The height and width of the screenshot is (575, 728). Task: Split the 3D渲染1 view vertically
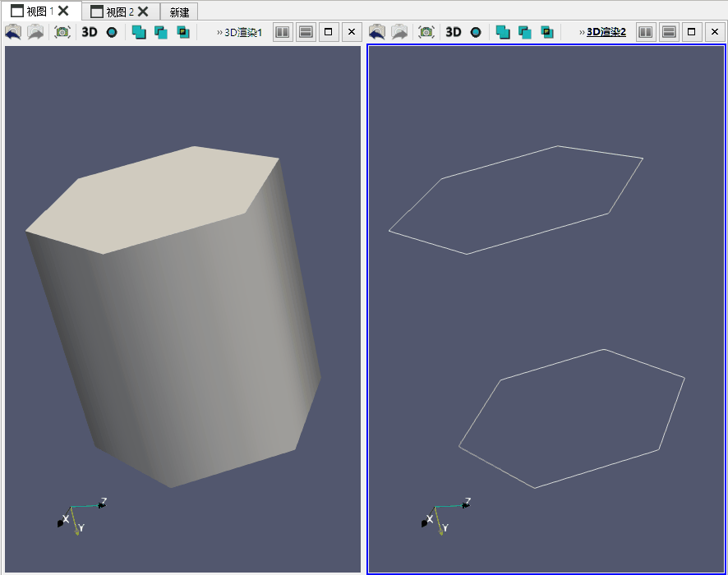[306, 32]
